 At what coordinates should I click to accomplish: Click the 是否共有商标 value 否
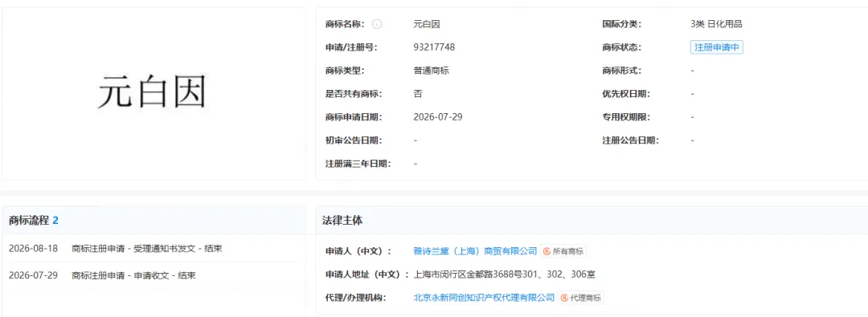tap(418, 94)
